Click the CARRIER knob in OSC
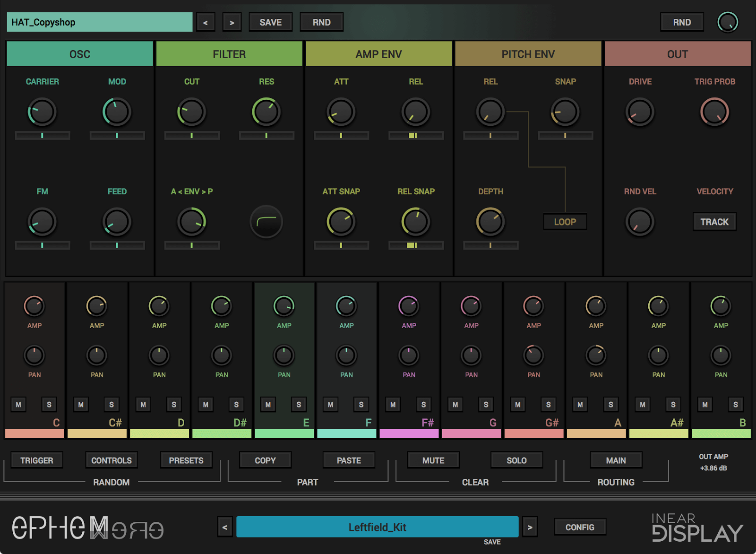The height and width of the screenshot is (554, 756). (x=42, y=112)
